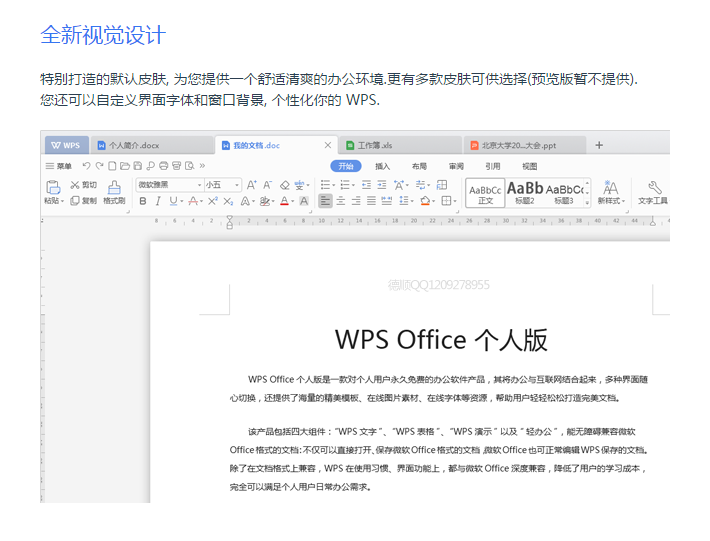Open font name dropdown 微软雅黑
710x541 pixels.
pyautogui.click(x=199, y=185)
